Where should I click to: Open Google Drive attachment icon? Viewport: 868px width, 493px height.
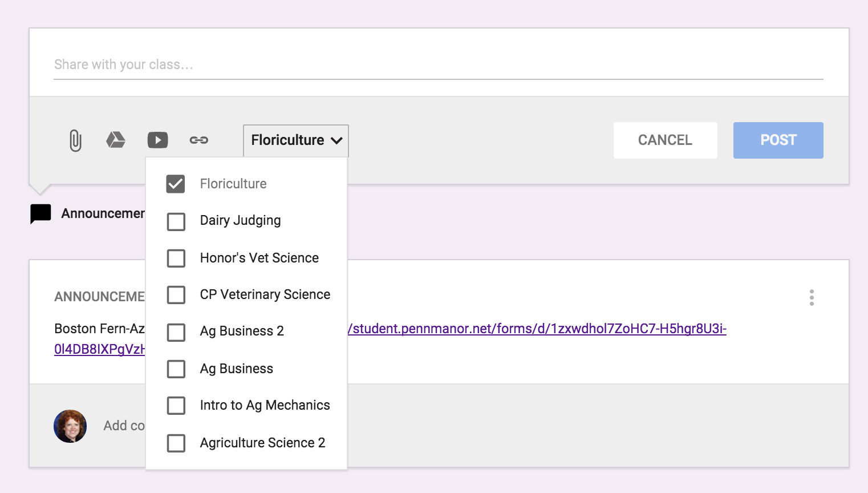116,140
